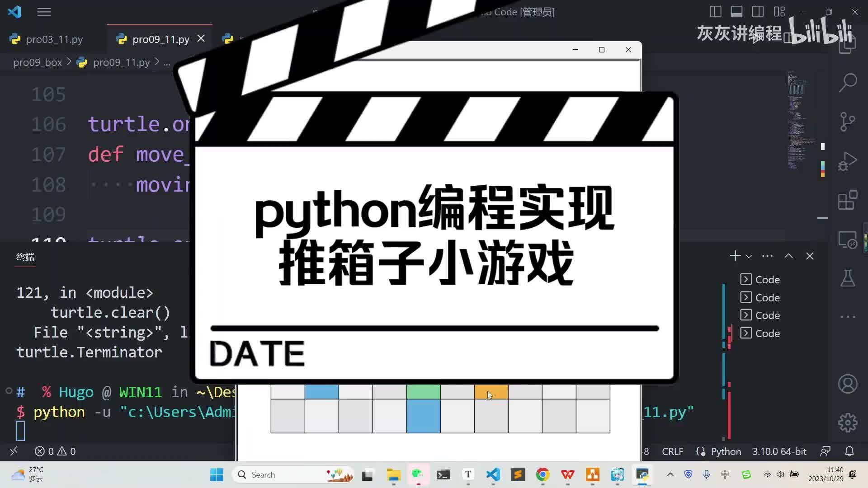This screenshot has width=868, height=488.
Task: Click the '121, in <module>' terminal line
Action: 85,293
